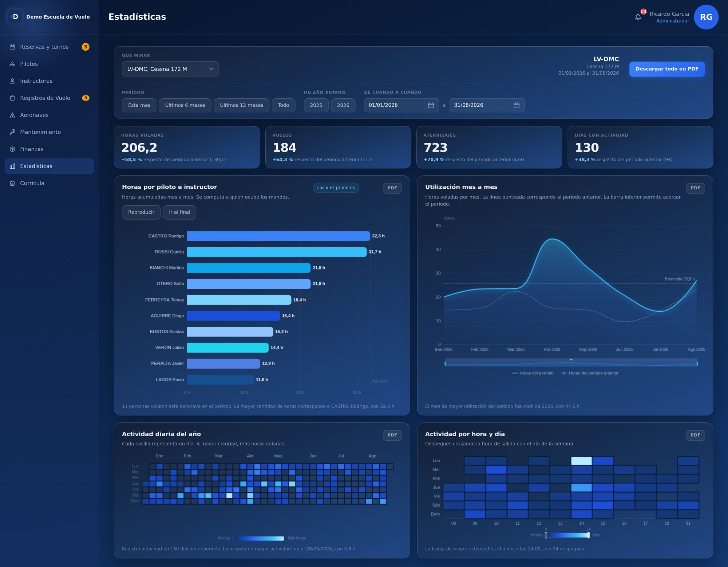Toggle the Horas del período anterior legend series
The height and width of the screenshot is (567, 728).
[x=590, y=373]
